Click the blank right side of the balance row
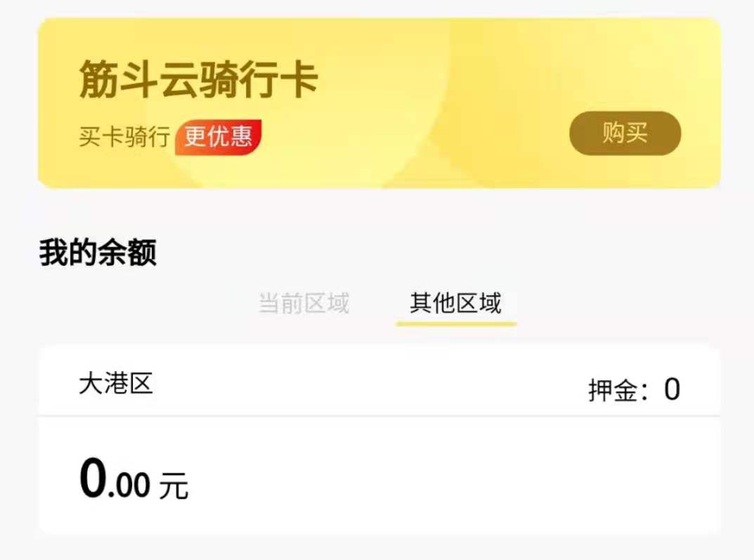 (x=527, y=478)
